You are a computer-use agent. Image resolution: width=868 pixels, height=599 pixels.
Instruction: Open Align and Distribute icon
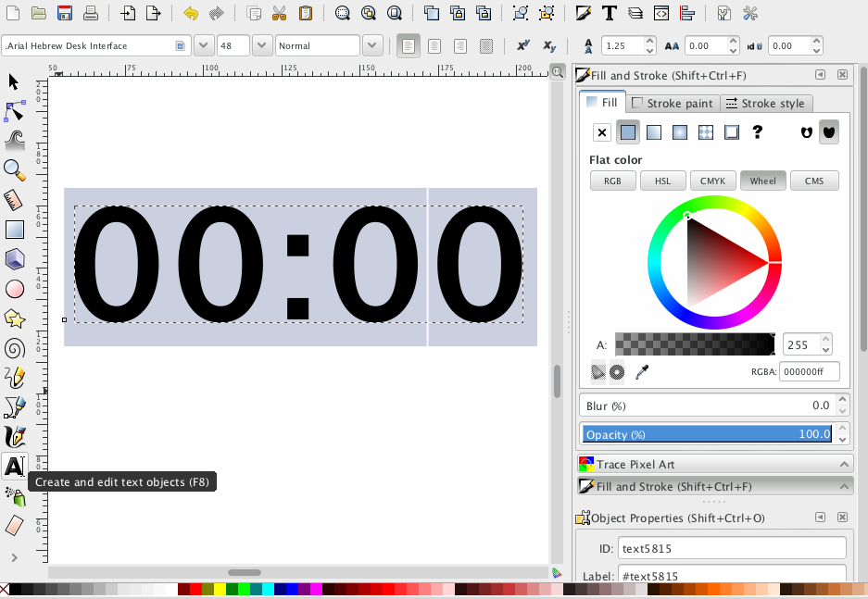687,13
